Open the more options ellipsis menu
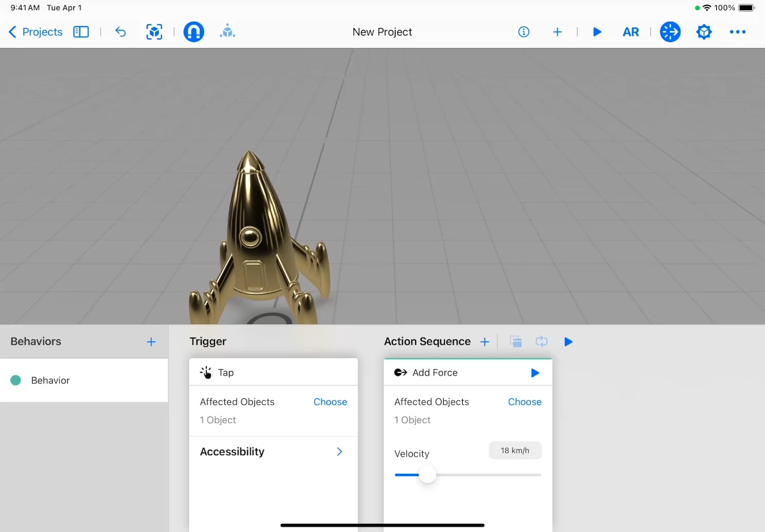 [x=737, y=32]
